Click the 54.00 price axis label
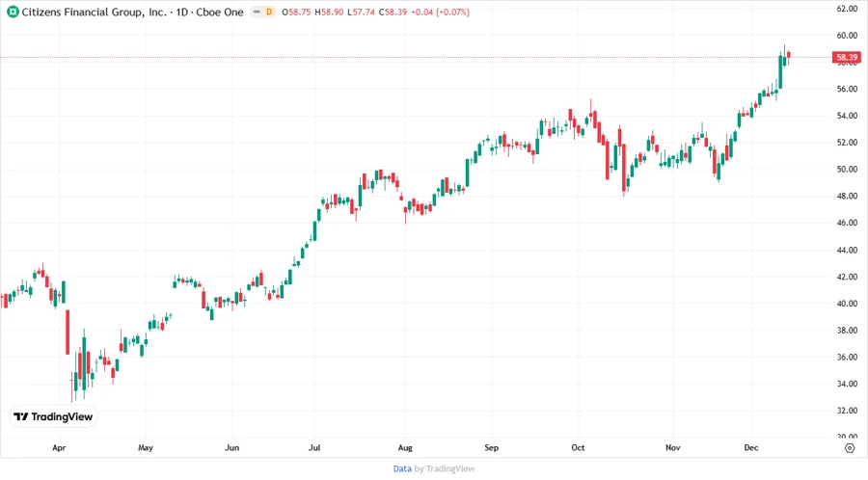Viewport: 868px width, 480px height. (847, 116)
